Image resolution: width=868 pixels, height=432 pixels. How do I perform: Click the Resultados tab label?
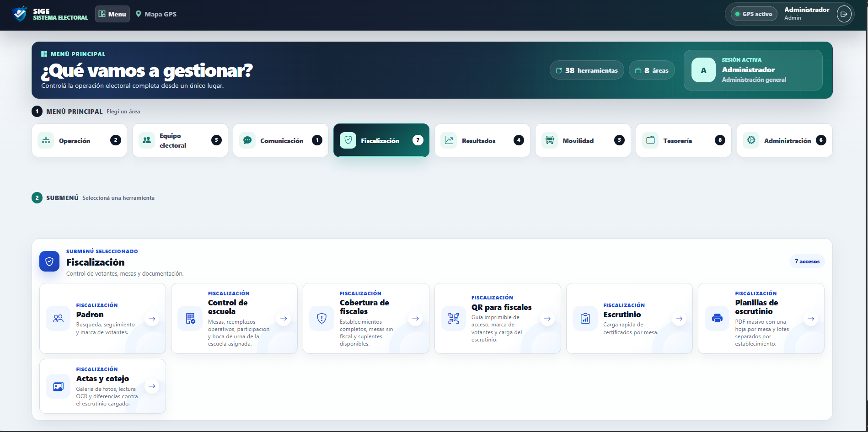478,141
